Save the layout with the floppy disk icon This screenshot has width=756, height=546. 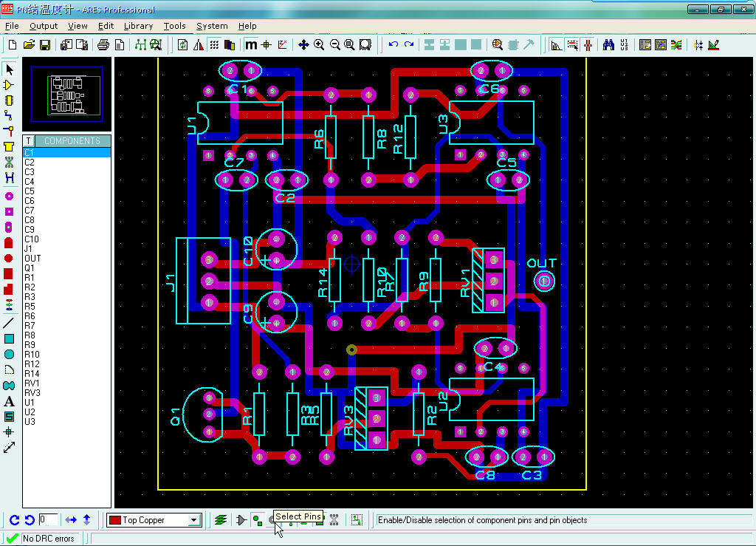pos(45,45)
